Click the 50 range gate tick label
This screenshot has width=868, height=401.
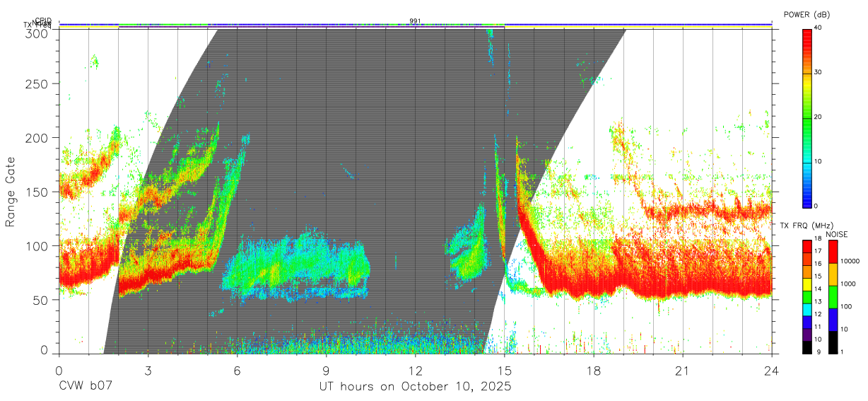42,300
